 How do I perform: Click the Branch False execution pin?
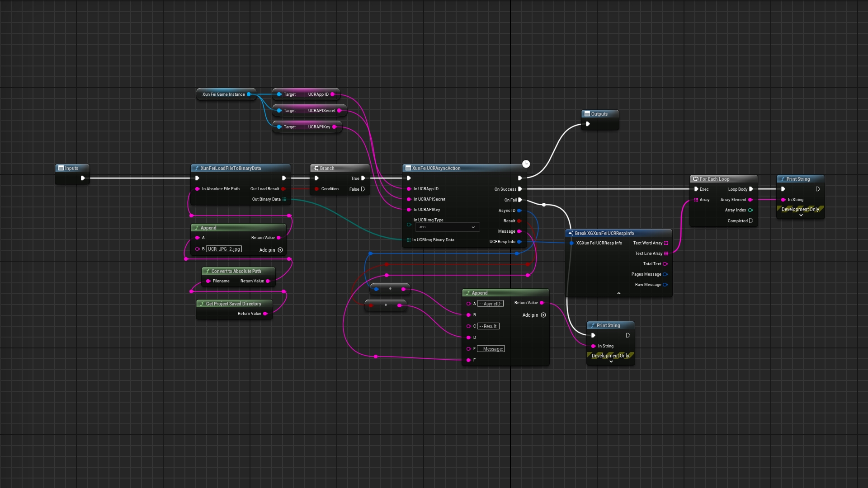(363, 189)
